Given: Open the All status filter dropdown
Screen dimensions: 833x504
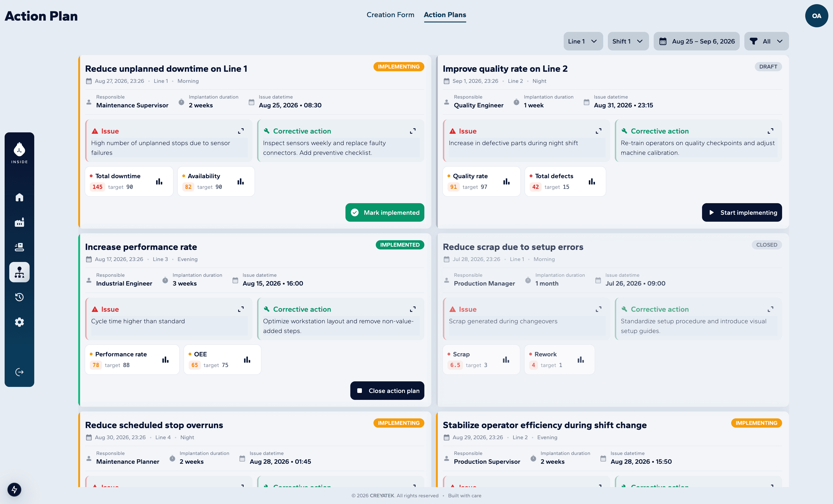Looking at the screenshot, I should tap(766, 41).
